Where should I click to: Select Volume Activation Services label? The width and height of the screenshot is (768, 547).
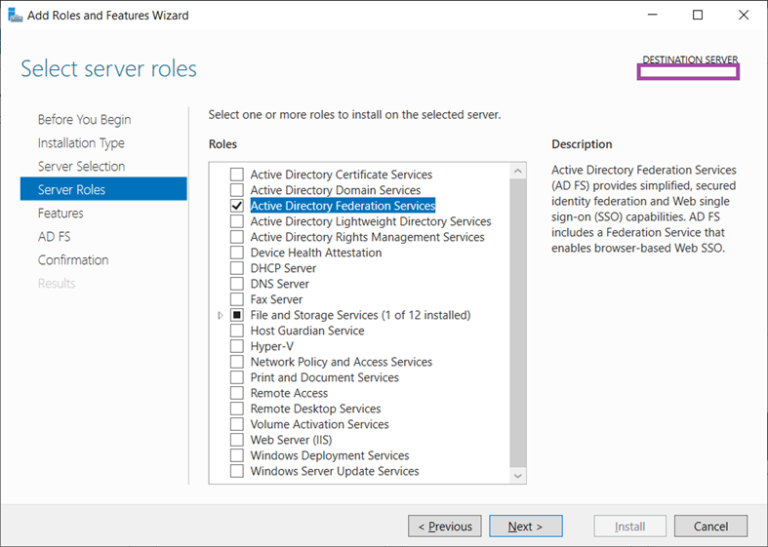tap(319, 424)
